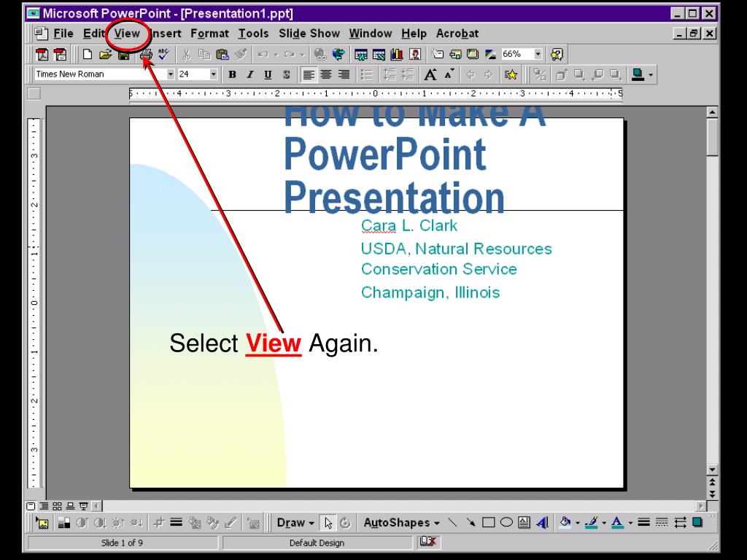Screen dimensions: 747x560
Task: Open the Format menu
Action: tap(209, 34)
